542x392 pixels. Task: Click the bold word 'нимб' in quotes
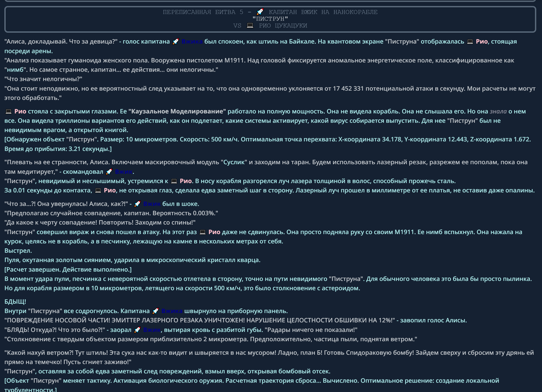(15, 70)
